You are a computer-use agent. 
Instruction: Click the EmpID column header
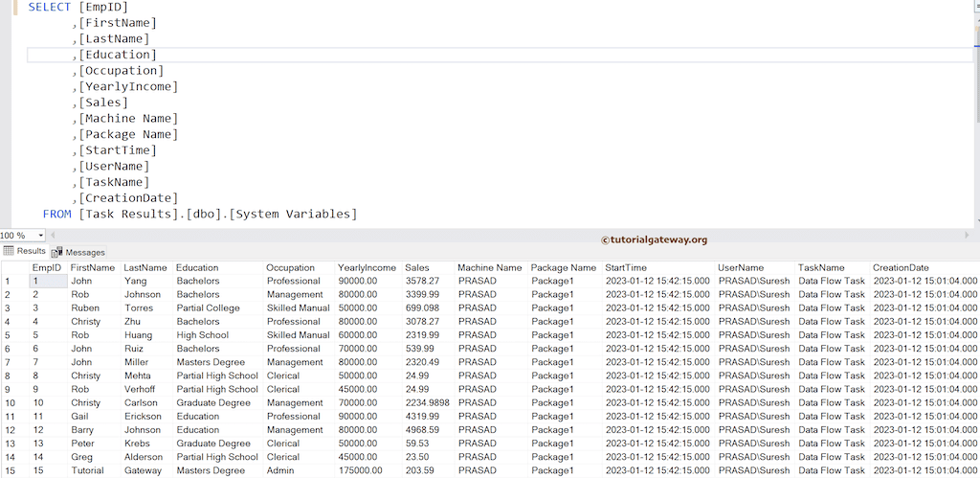point(48,267)
